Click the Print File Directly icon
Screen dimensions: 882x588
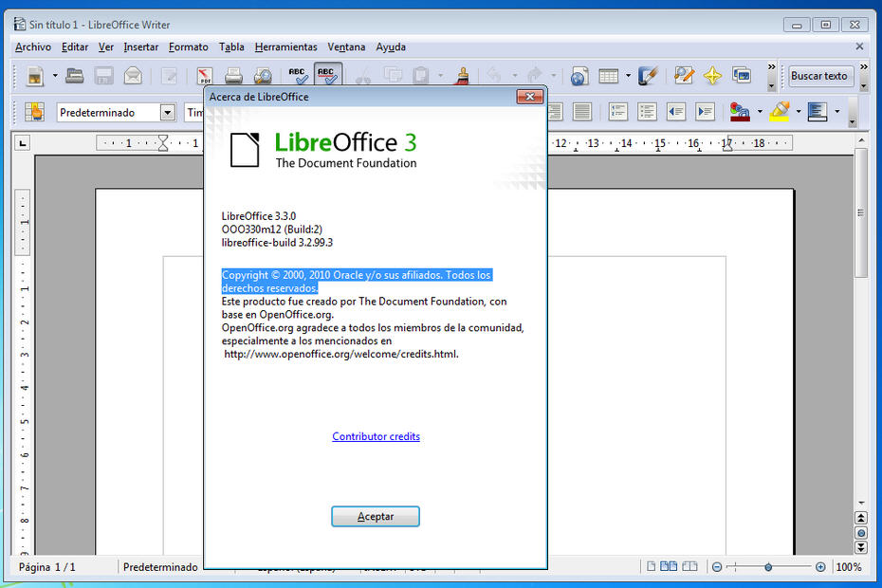233,76
